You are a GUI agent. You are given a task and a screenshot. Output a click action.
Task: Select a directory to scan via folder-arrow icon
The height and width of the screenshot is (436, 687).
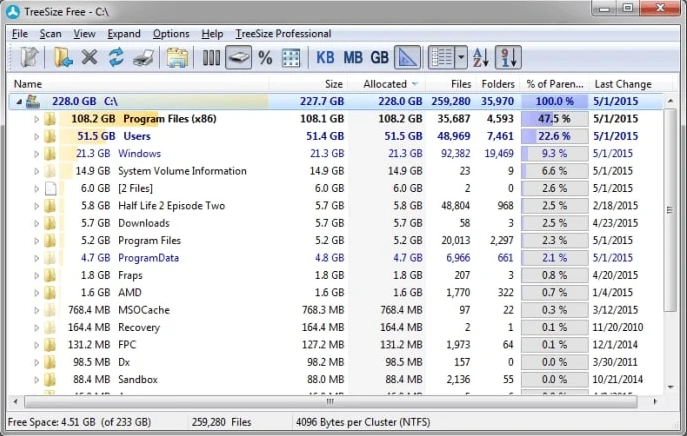[63, 57]
